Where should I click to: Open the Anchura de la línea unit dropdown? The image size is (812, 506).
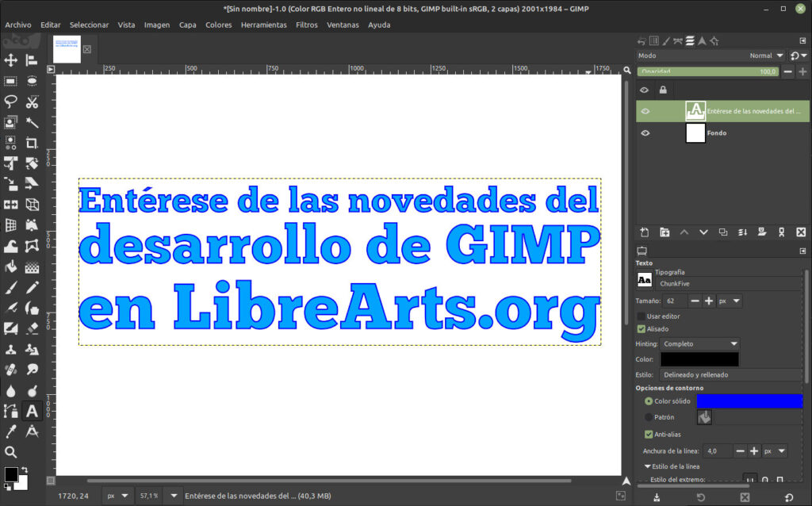(775, 451)
